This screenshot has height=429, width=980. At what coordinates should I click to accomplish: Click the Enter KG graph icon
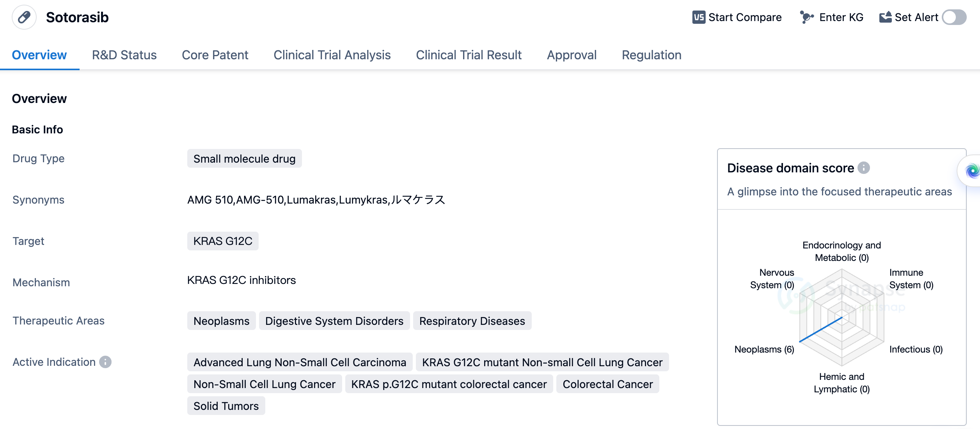(806, 17)
